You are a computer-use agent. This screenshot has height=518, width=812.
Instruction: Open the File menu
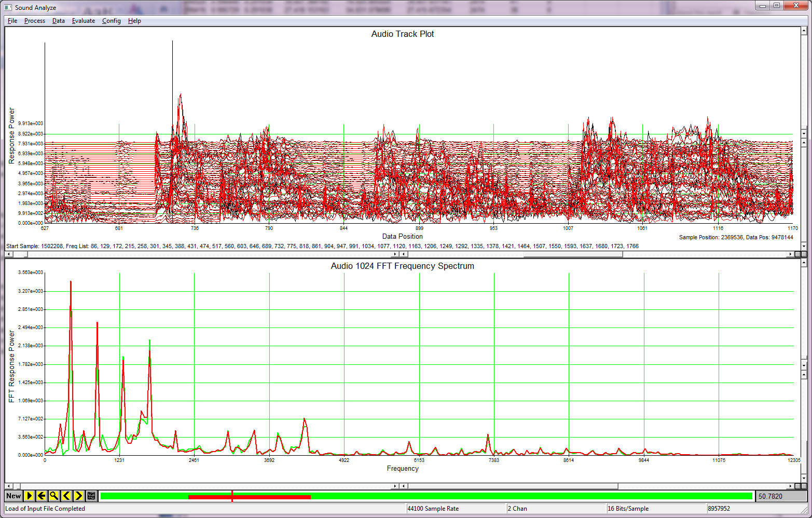point(12,21)
